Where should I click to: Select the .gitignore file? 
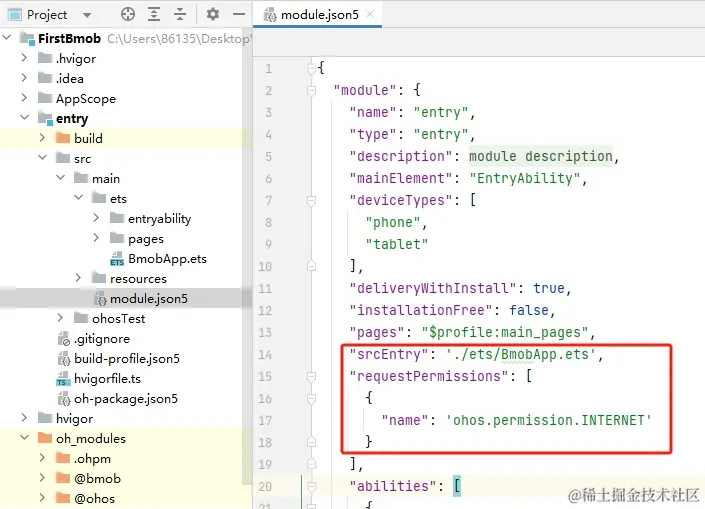click(102, 339)
